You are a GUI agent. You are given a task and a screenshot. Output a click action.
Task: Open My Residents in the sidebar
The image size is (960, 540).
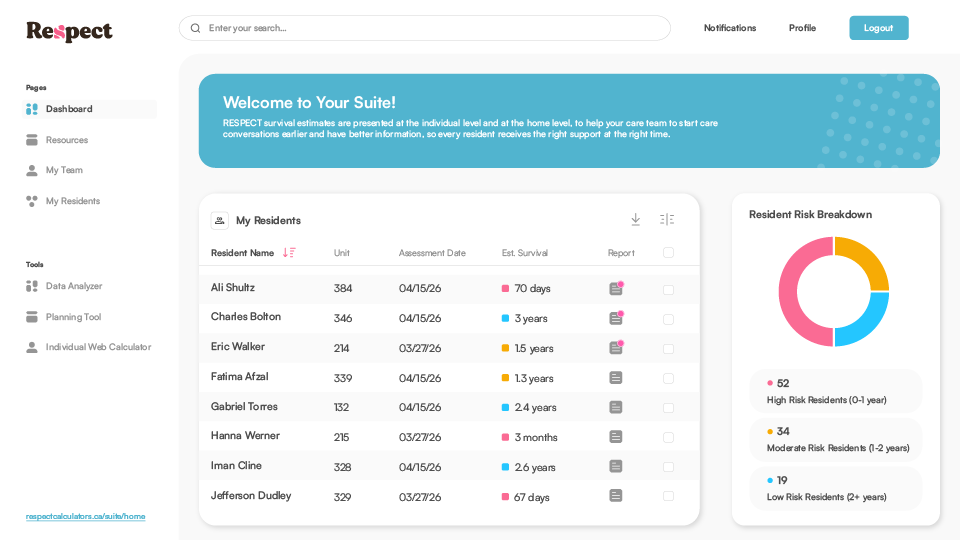(73, 201)
